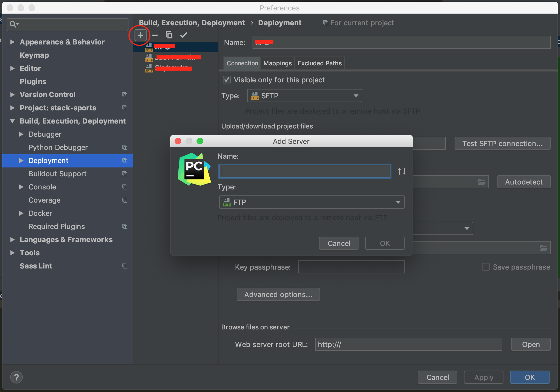
Task: Click the name field sort arrows icon
Action: pyautogui.click(x=402, y=171)
